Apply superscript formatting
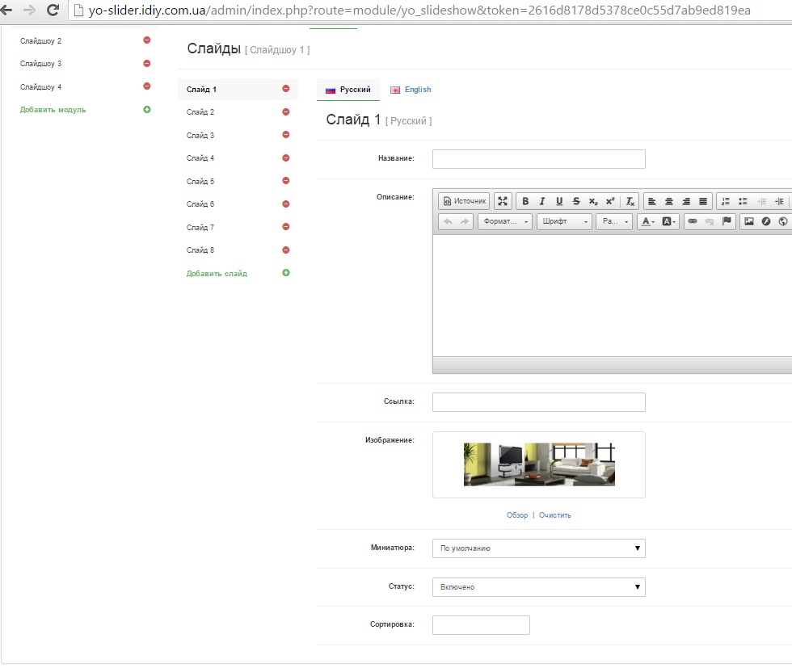792x672 pixels. coord(610,201)
